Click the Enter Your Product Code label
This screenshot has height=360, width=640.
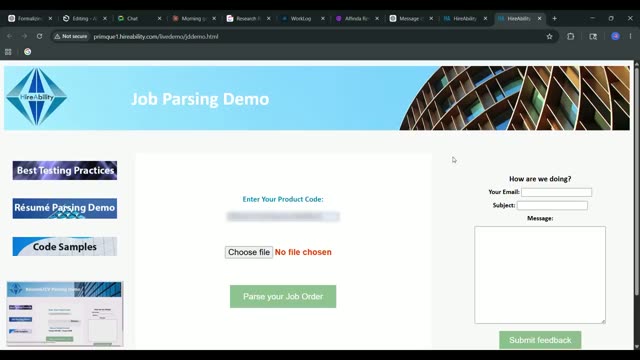[x=283, y=199]
